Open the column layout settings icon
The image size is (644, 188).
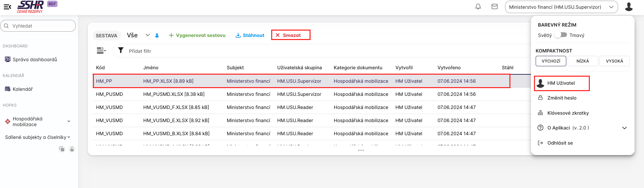pos(101,51)
